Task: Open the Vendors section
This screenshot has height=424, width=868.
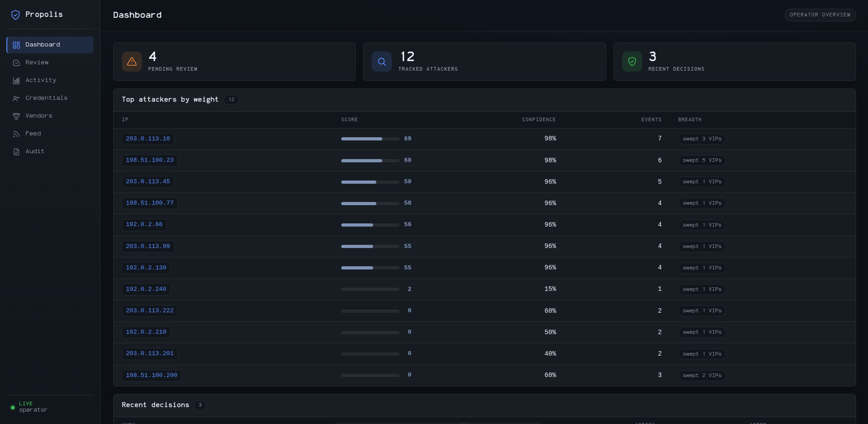Action: coord(50,116)
